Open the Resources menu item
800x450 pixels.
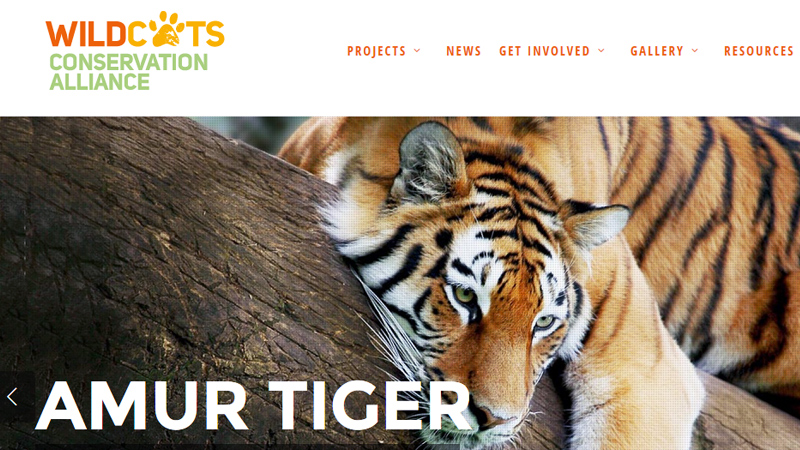[759, 51]
